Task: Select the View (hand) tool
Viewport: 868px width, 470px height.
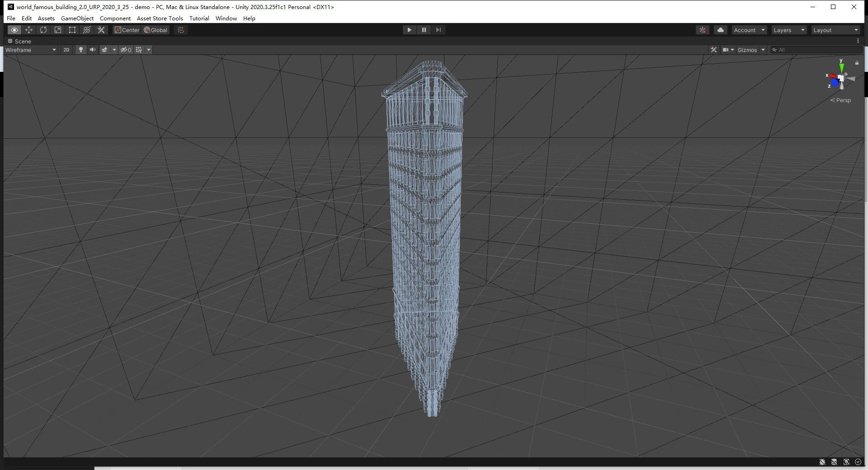Action: [14, 30]
